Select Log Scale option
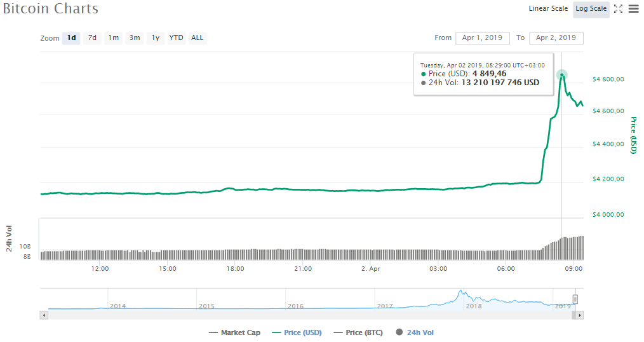This screenshot has height=342, width=644. 591,9
